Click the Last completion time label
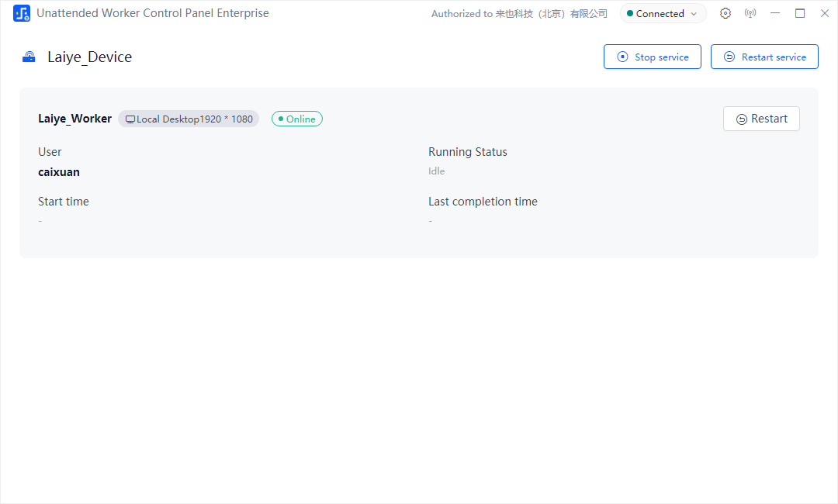Image resolution: width=838 pixels, height=504 pixels. coord(483,202)
